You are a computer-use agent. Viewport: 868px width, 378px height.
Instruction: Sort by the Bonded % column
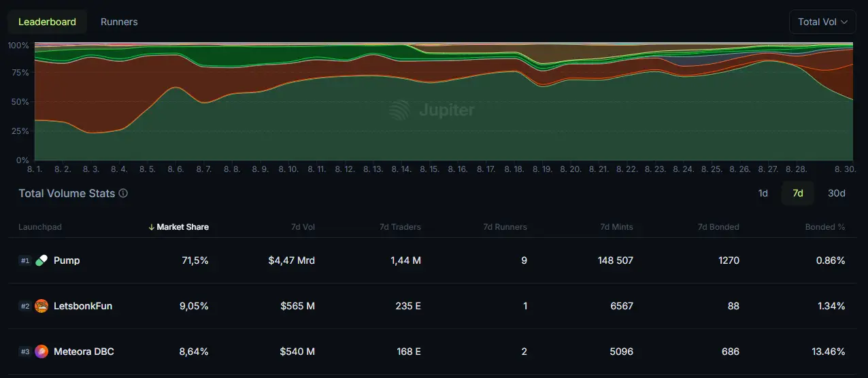coord(825,227)
